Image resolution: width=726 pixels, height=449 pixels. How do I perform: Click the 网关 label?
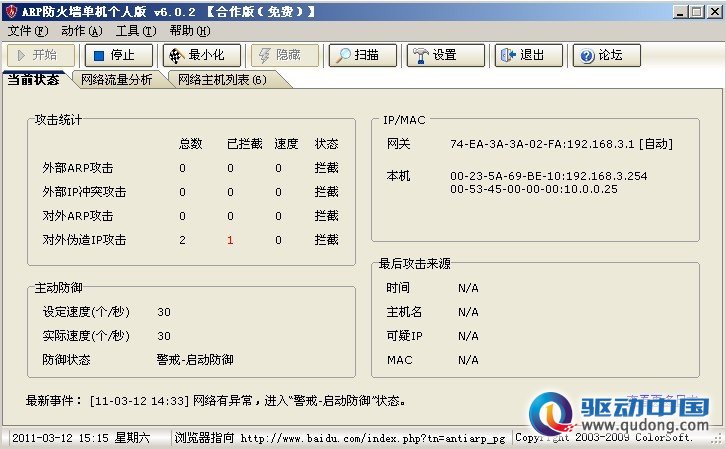pyautogui.click(x=399, y=144)
